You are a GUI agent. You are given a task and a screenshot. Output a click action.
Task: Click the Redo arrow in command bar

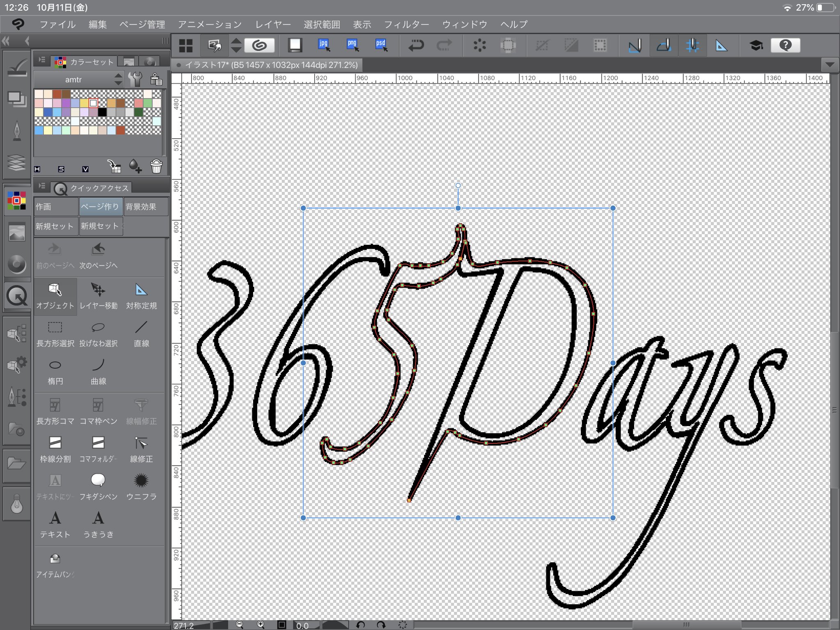[x=445, y=45]
